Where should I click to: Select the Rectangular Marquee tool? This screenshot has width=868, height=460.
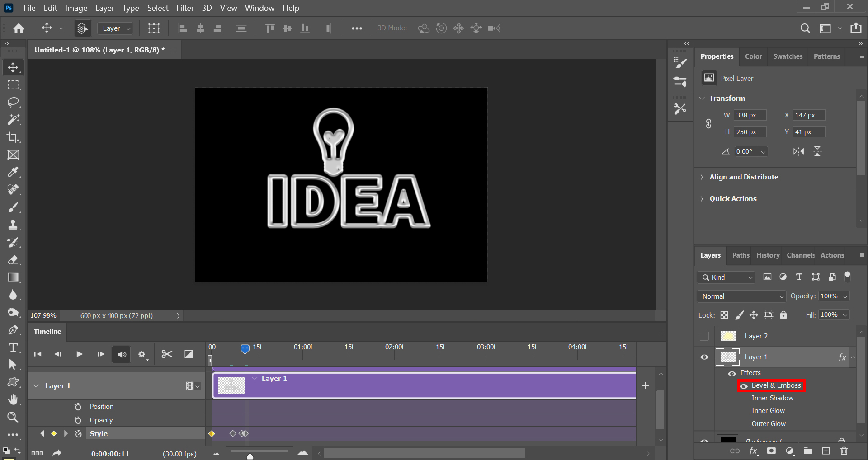[x=13, y=85]
